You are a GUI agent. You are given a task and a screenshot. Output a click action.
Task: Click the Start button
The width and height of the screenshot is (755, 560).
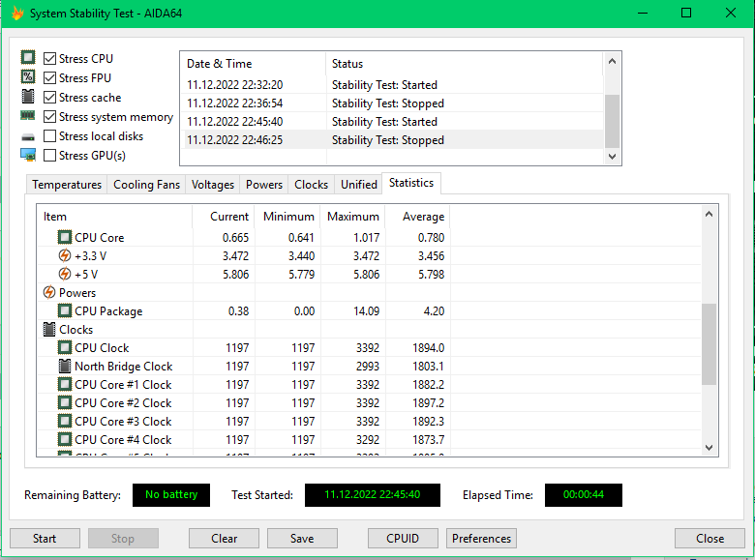(x=45, y=539)
